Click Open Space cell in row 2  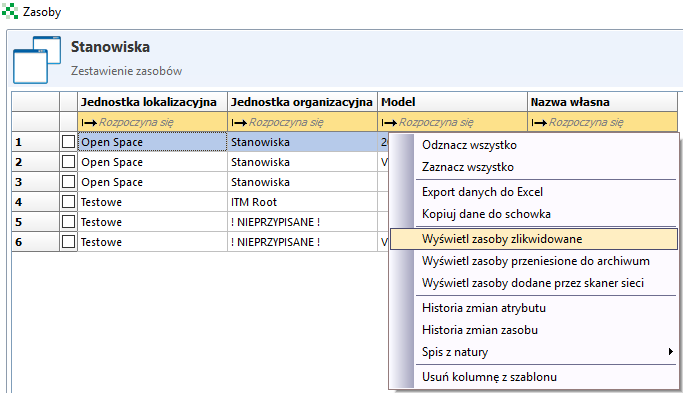pos(152,162)
